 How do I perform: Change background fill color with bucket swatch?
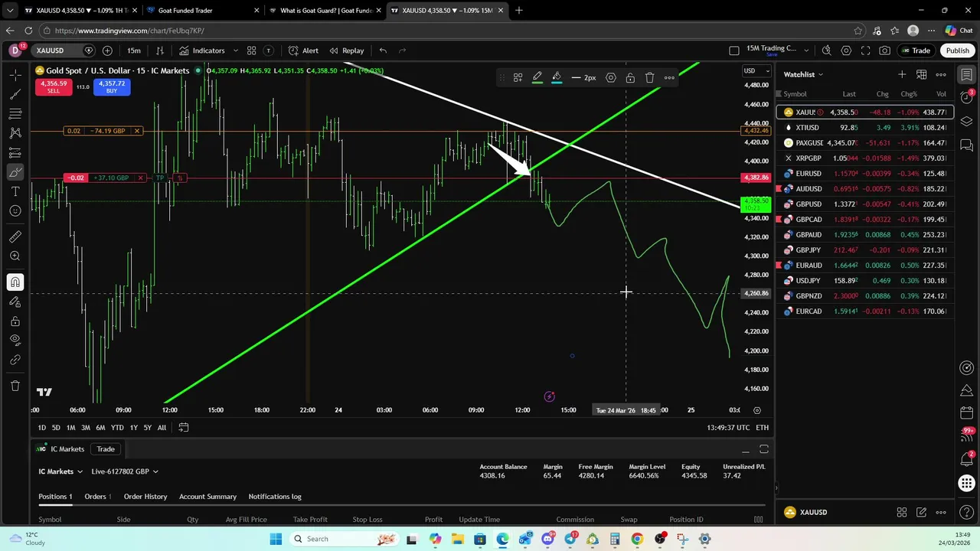(x=557, y=77)
